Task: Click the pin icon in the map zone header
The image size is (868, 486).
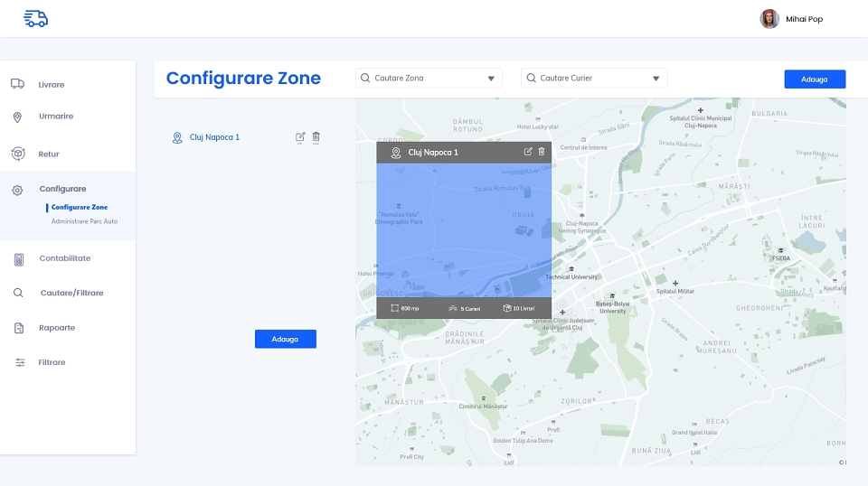Action: click(396, 153)
